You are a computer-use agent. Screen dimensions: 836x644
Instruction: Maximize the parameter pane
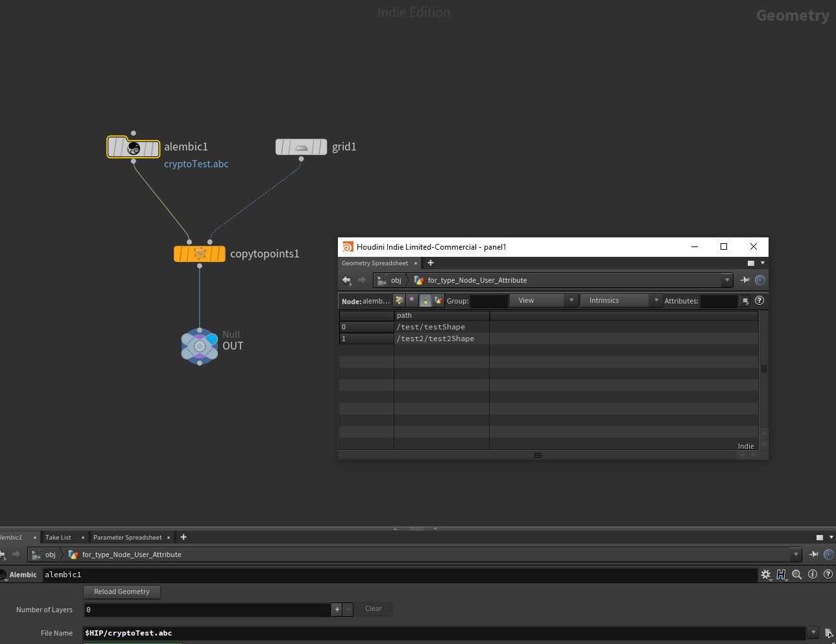click(820, 538)
